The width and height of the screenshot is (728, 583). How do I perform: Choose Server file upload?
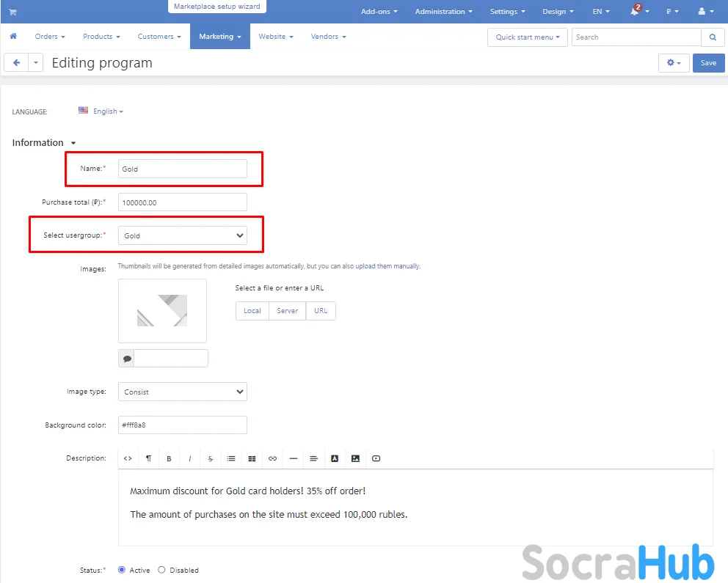[x=288, y=311]
